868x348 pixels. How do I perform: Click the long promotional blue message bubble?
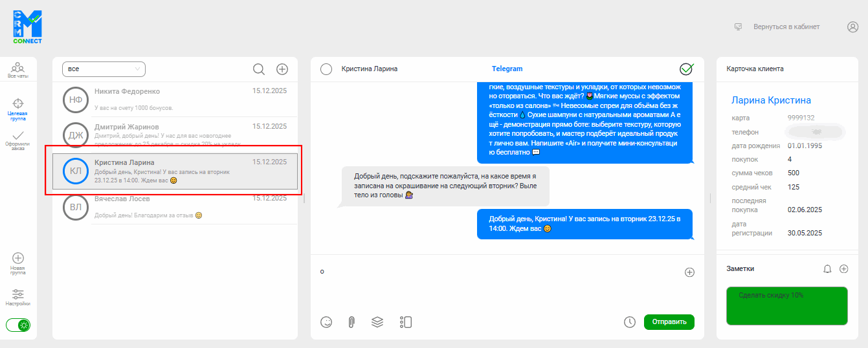click(x=584, y=122)
